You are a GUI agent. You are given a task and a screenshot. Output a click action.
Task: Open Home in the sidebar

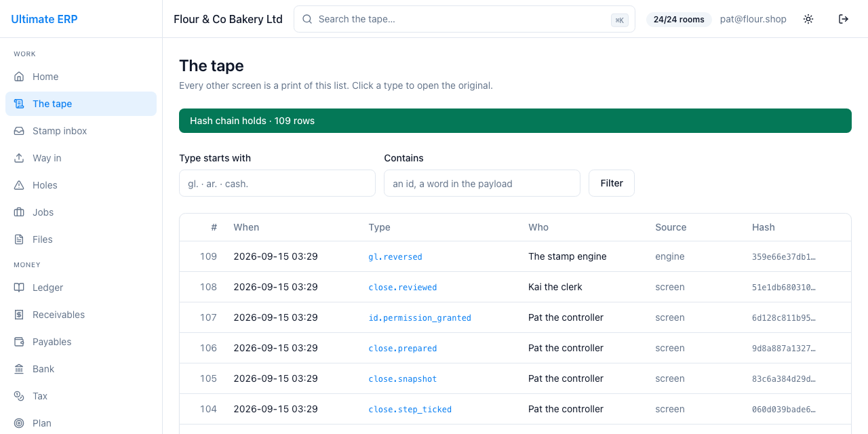coord(81,77)
